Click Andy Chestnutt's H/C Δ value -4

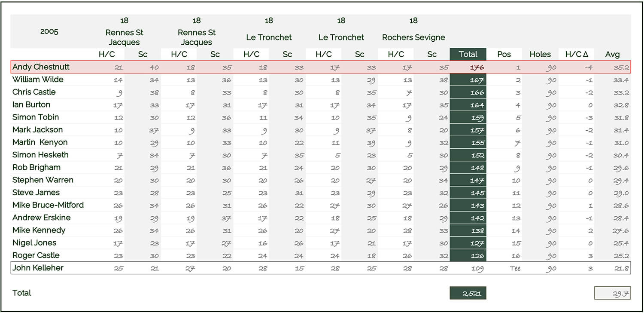click(589, 68)
